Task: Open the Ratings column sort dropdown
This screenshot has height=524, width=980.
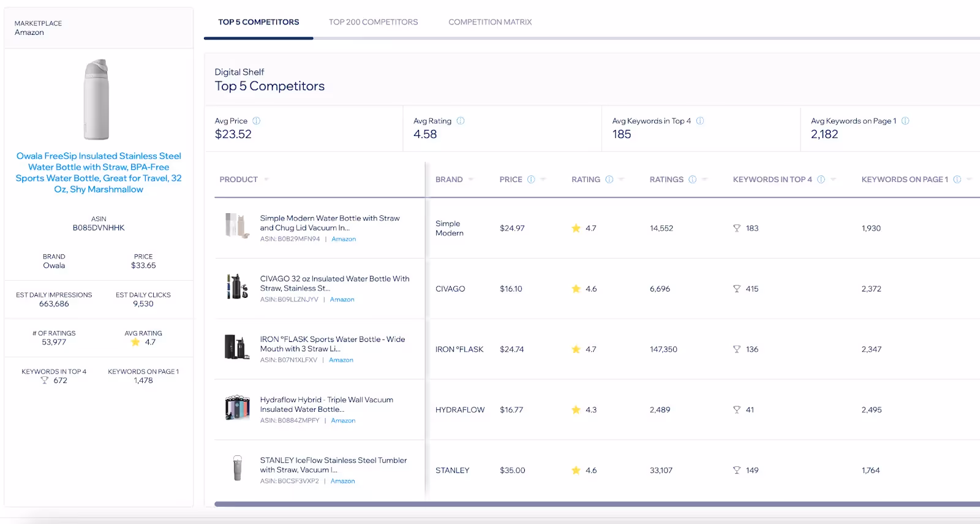Action: [705, 180]
